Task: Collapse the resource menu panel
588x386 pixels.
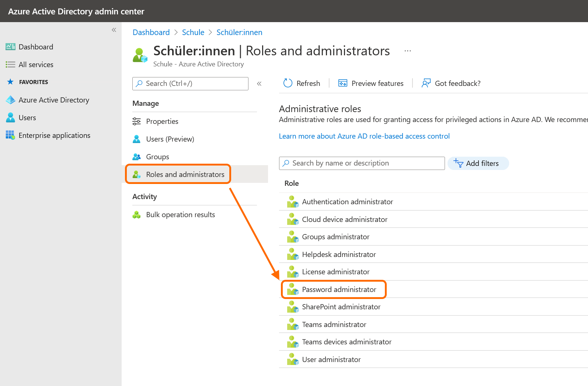Action: coord(259,84)
